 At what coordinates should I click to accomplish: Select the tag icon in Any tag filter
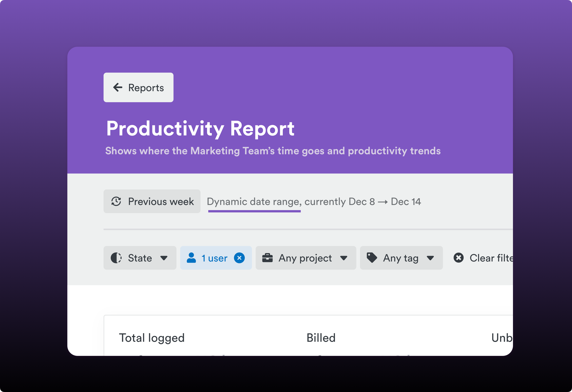pos(372,258)
